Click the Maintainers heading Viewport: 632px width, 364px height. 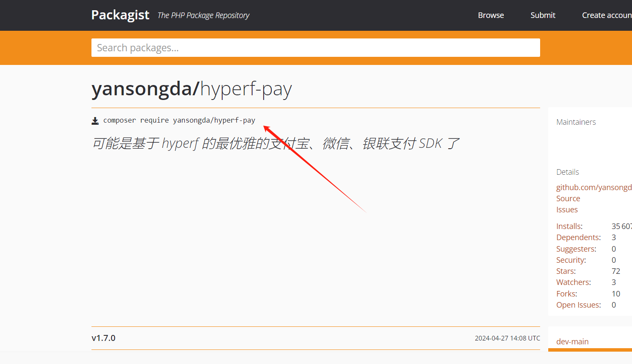click(x=576, y=122)
